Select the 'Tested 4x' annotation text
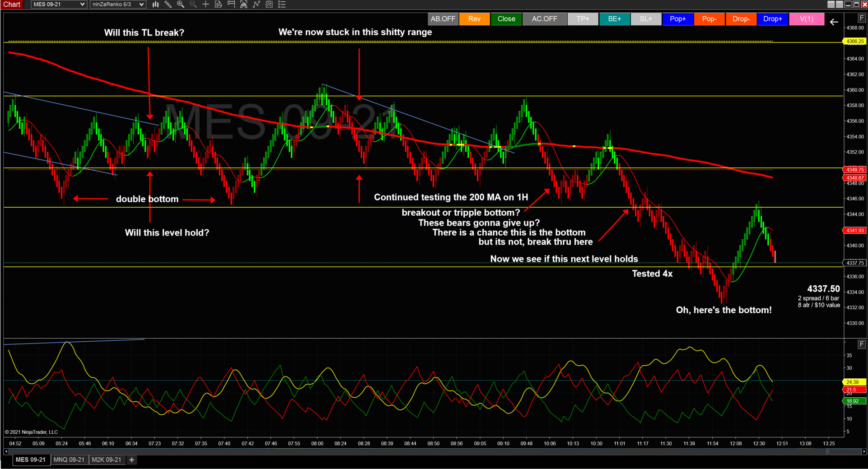The height and width of the screenshot is (469, 868). pyautogui.click(x=652, y=274)
